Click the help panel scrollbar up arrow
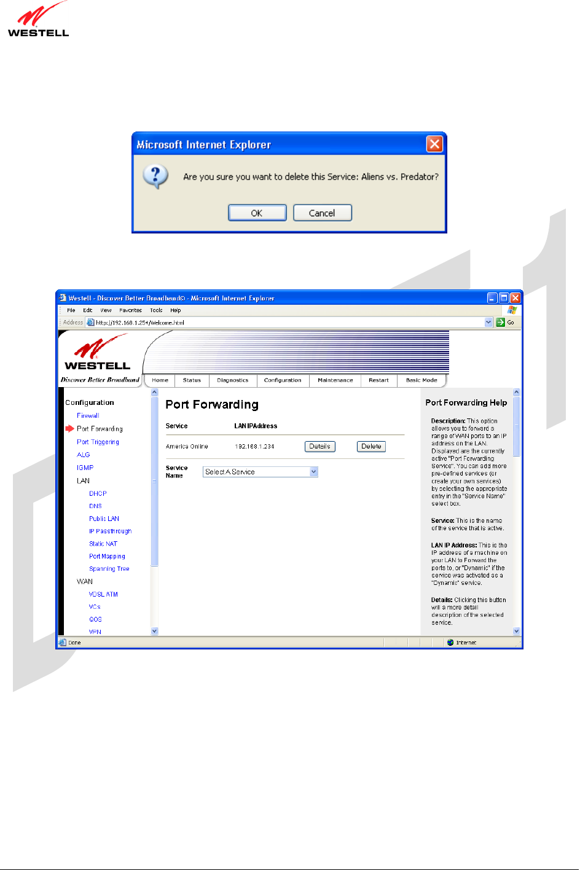 (x=516, y=392)
